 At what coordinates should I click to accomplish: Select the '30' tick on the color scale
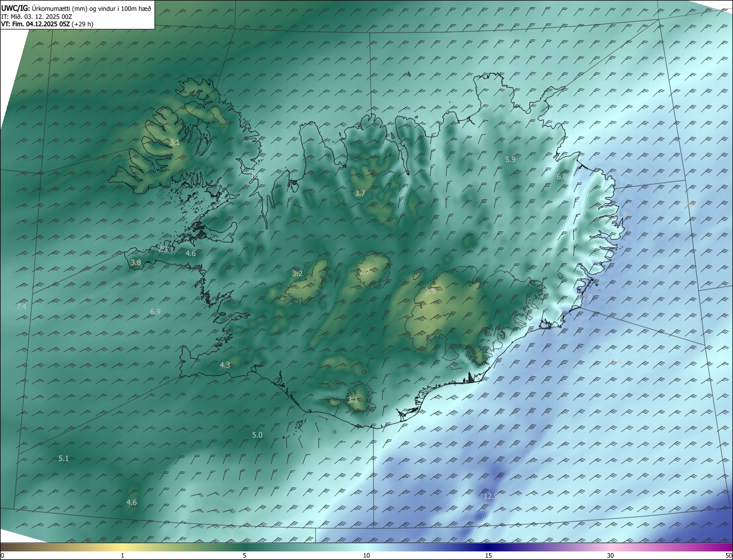(610, 555)
